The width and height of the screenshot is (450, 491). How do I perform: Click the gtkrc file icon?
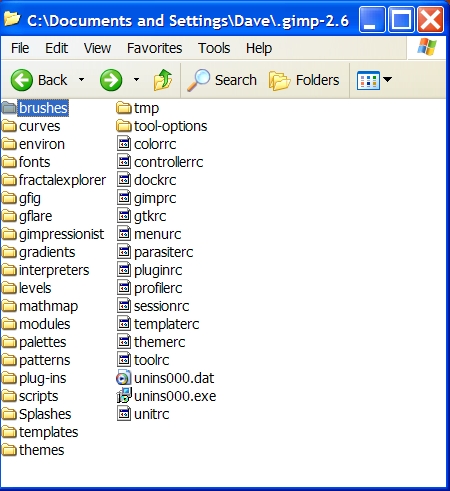click(124, 216)
